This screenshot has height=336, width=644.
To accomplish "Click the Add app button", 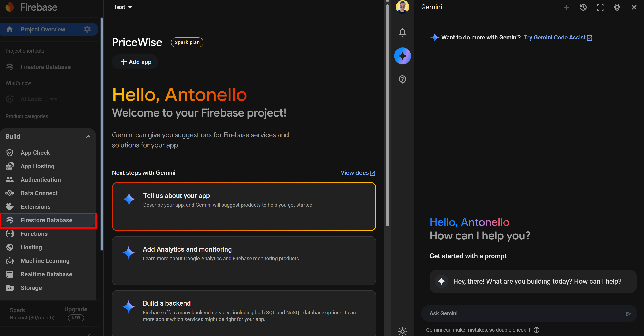I will pos(135,62).
